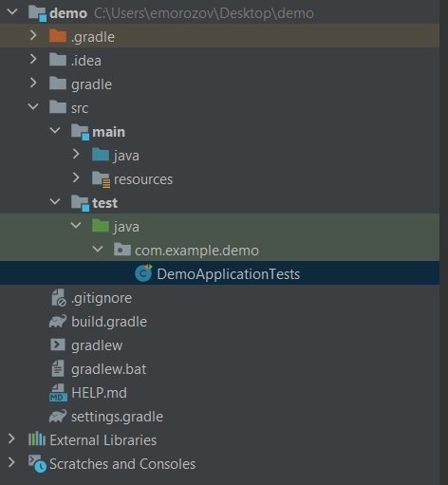Screen dimensions: 448x485
Task: Collapse the green java test folder arrow
Action: tap(76, 225)
